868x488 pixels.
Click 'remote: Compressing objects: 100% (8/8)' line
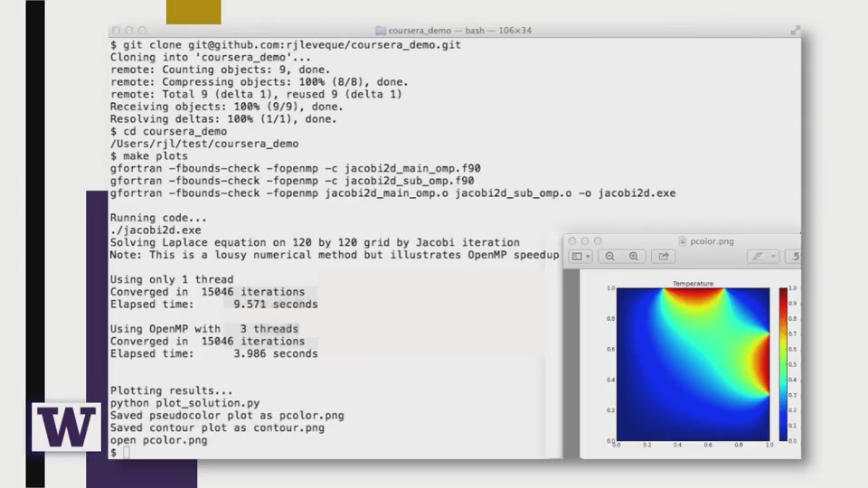click(259, 82)
